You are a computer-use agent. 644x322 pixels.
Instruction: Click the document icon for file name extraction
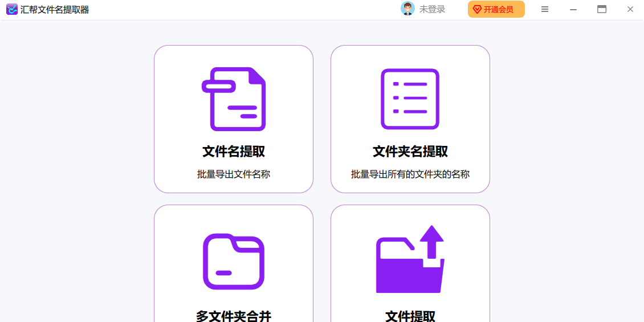pyautogui.click(x=234, y=99)
